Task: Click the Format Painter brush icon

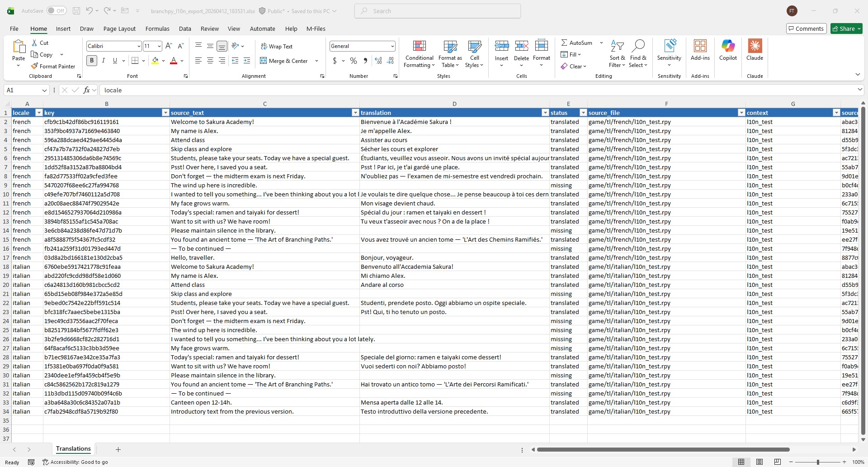Action: point(34,66)
